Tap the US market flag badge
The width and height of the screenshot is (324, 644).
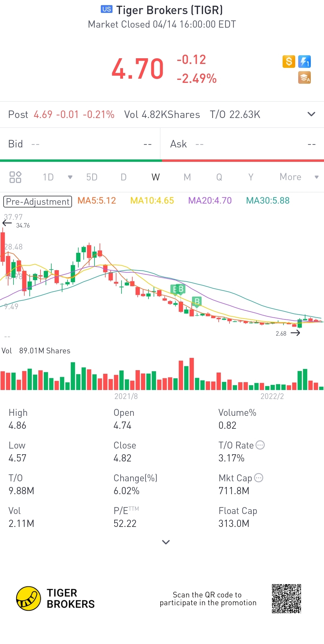pyautogui.click(x=106, y=9)
